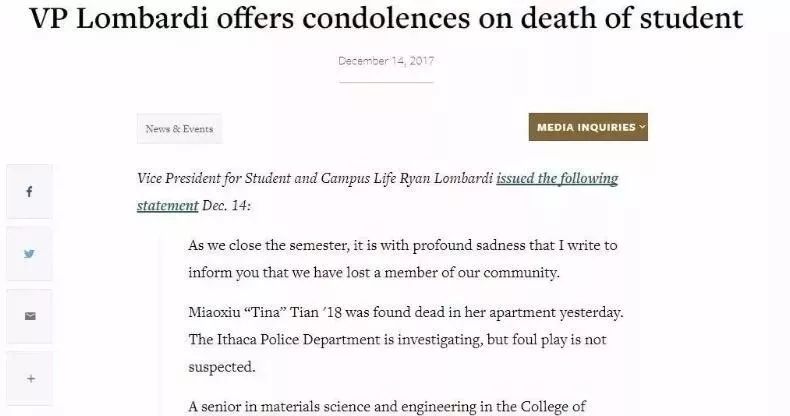The image size is (790, 416).
Task: Open the Media Inquiries dropdown
Action: [x=588, y=127]
